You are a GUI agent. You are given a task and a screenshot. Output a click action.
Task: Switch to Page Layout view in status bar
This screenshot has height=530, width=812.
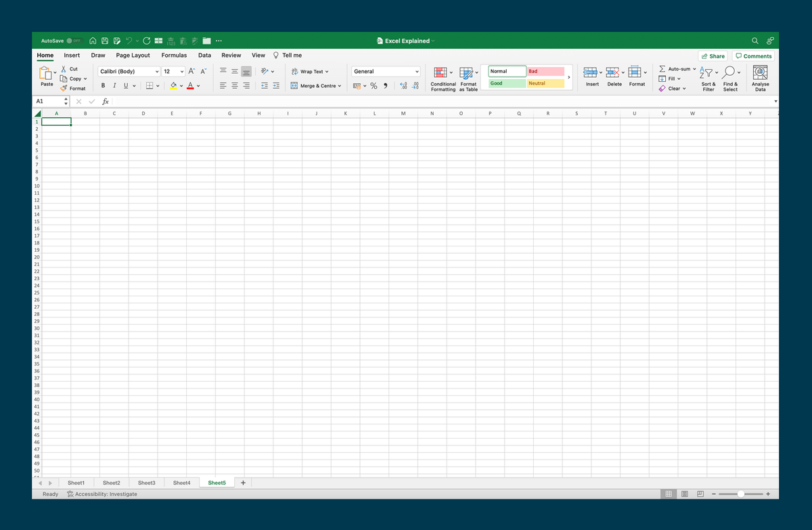pos(685,494)
